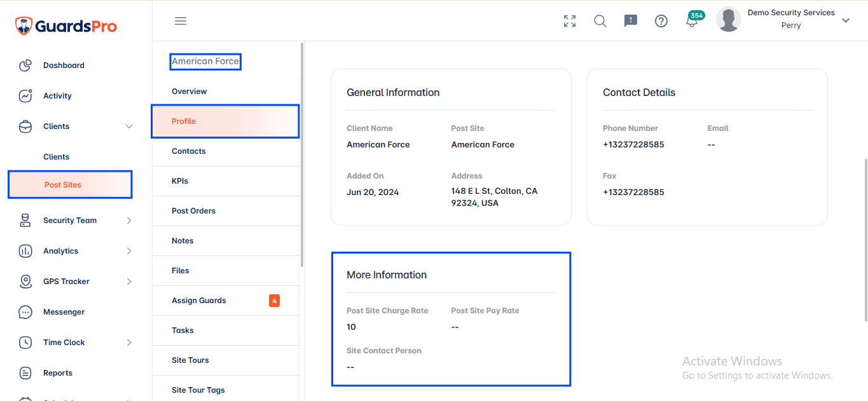Click the GuardsPro logo

(x=66, y=26)
